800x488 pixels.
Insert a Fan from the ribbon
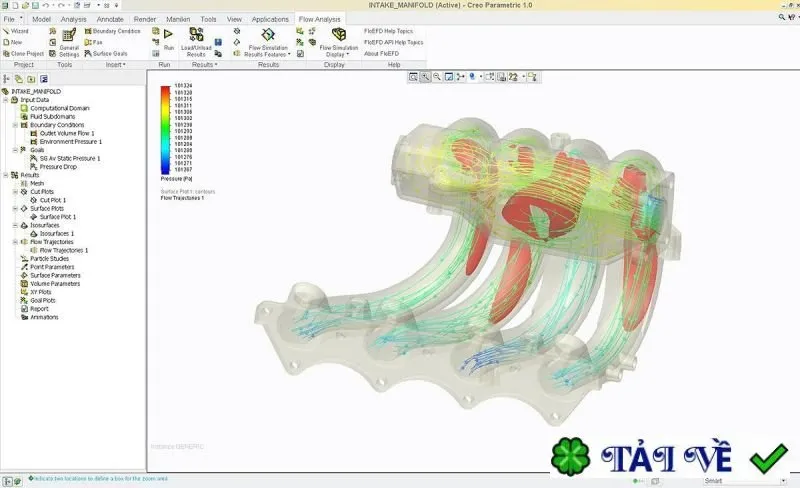coord(93,42)
